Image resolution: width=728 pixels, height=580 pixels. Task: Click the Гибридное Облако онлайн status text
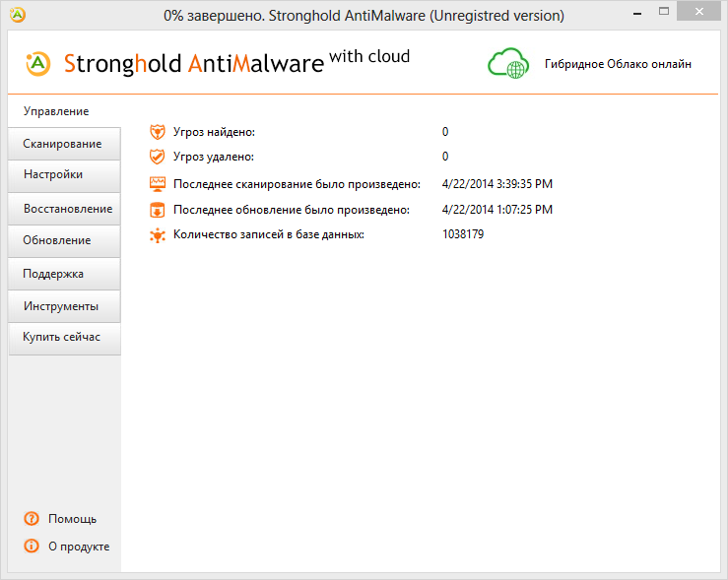(x=618, y=64)
